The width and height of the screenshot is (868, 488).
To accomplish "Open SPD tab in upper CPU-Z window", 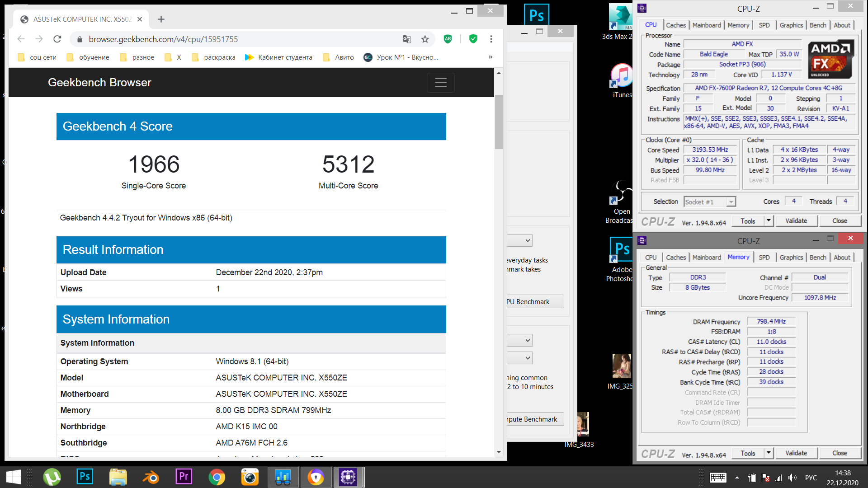I will [x=764, y=25].
